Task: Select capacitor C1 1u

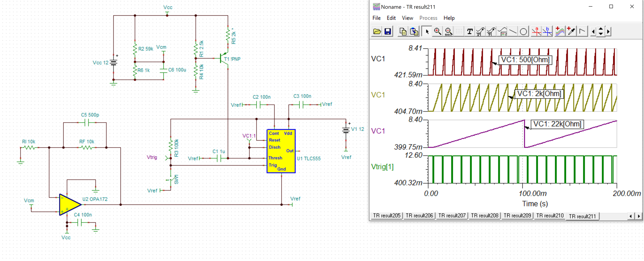Action: click(219, 158)
